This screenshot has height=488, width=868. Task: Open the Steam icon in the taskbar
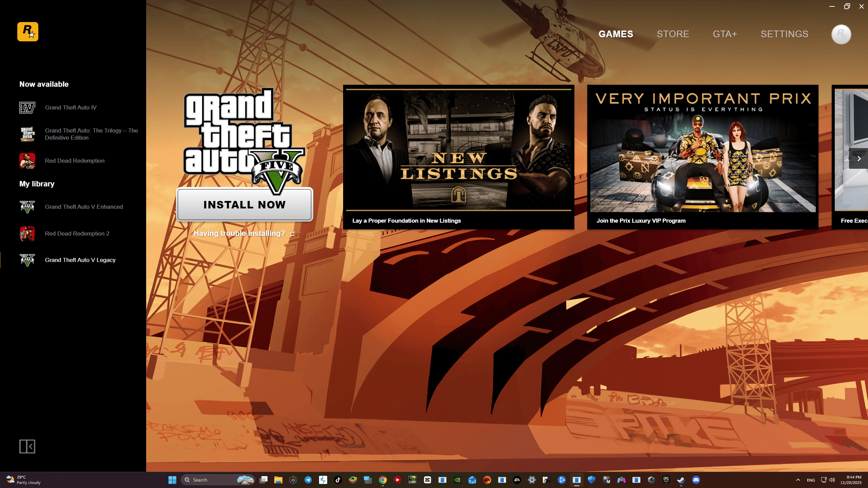(x=681, y=480)
